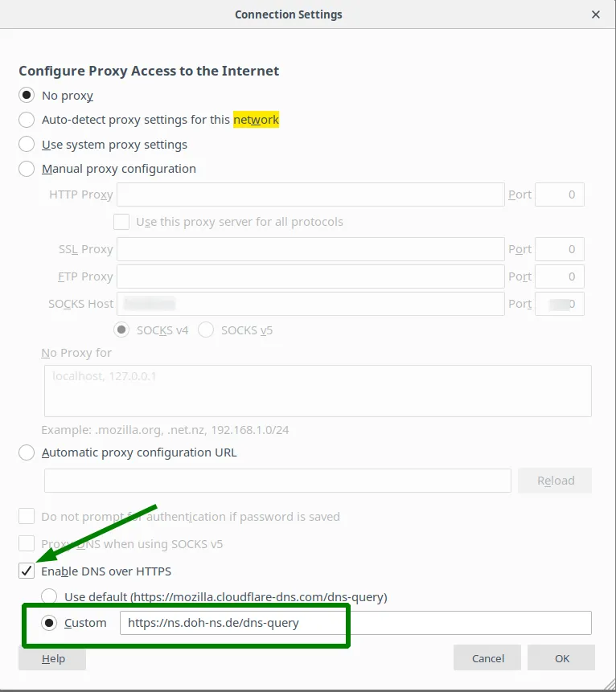The height and width of the screenshot is (692, 616).
Task: Check Use this proxy server for all protocols
Action: pyautogui.click(x=121, y=222)
